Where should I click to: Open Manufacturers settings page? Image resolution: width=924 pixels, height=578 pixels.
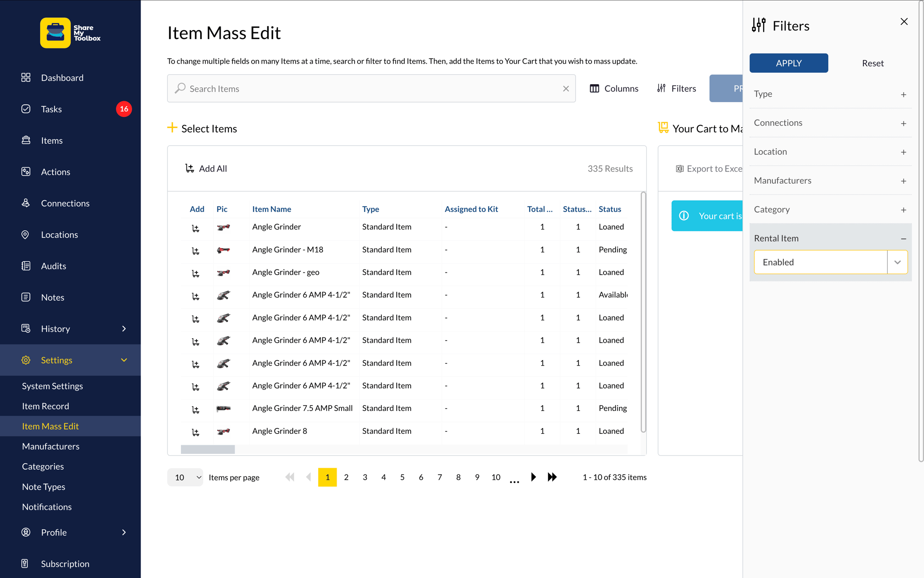[51, 446]
